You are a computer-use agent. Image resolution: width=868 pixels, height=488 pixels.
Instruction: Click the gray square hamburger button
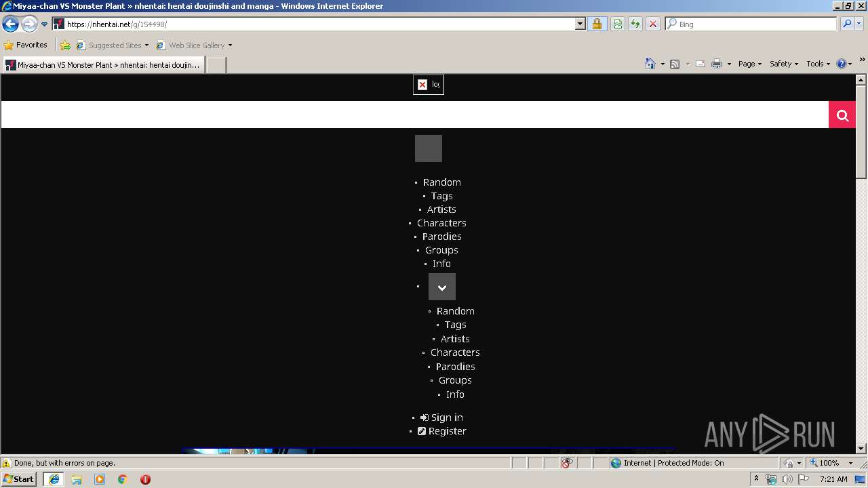[x=429, y=148]
